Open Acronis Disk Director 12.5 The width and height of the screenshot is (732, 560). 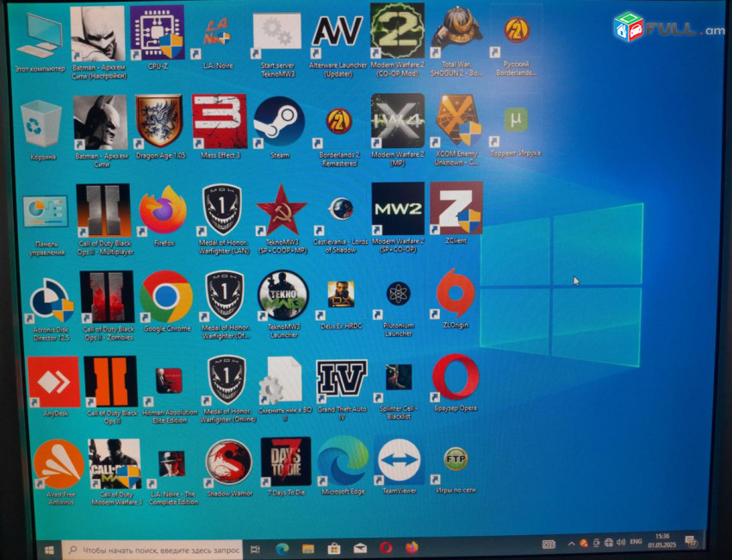point(52,301)
